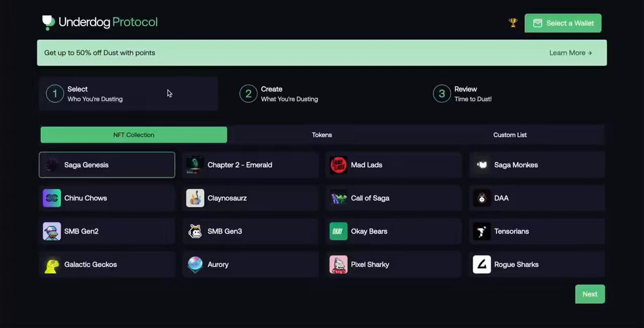Image resolution: width=644 pixels, height=328 pixels.
Task: Click the red Mad Lads logo icon
Action: [x=338, y=165]
